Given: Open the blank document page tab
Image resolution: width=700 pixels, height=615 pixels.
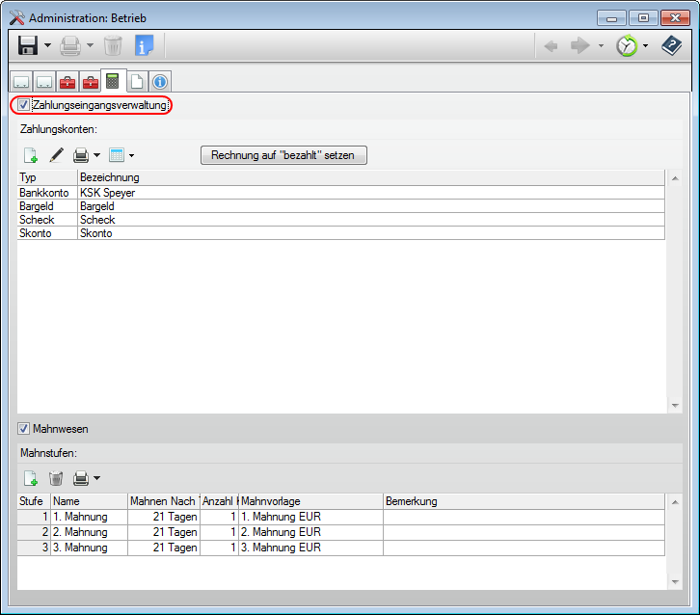Looking at the screenshot, I should [137, 82].
